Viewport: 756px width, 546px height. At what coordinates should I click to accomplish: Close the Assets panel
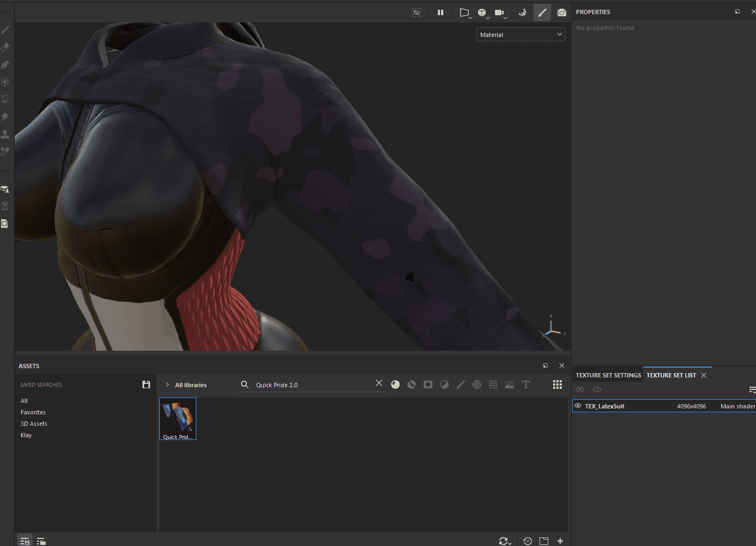click(x=562, y=365)
